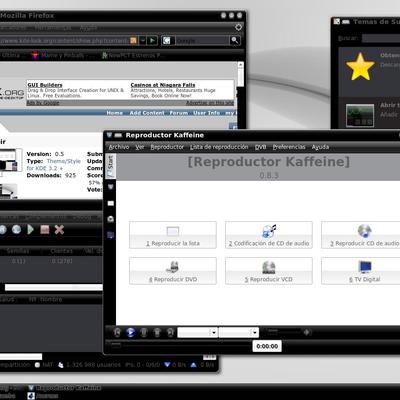This screenshot has width=400, height=400.
Task: Click the 'Semillas' column header
Action: coord(18,251)
